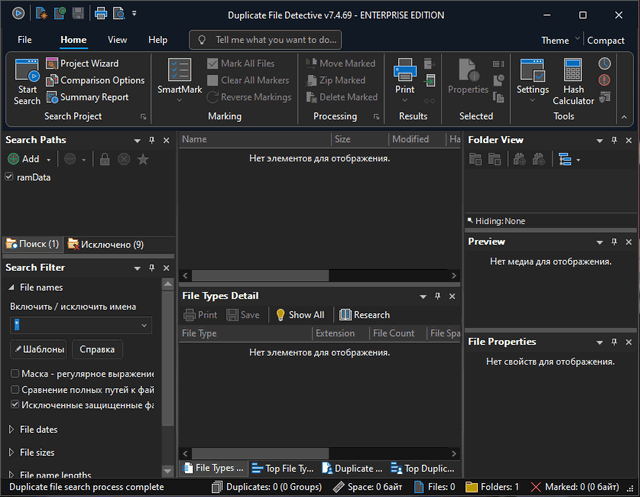
Task: Sort results by the Name column header
Action: pos(255,139)
